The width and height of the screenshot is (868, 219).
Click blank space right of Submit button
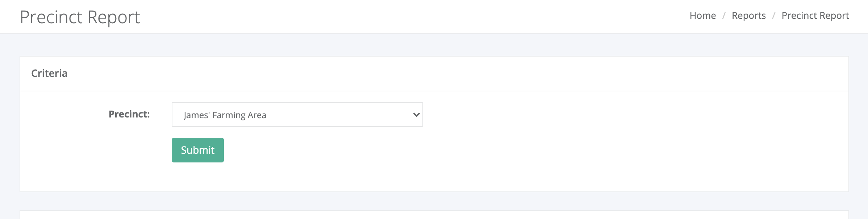[x=507, y=150]
